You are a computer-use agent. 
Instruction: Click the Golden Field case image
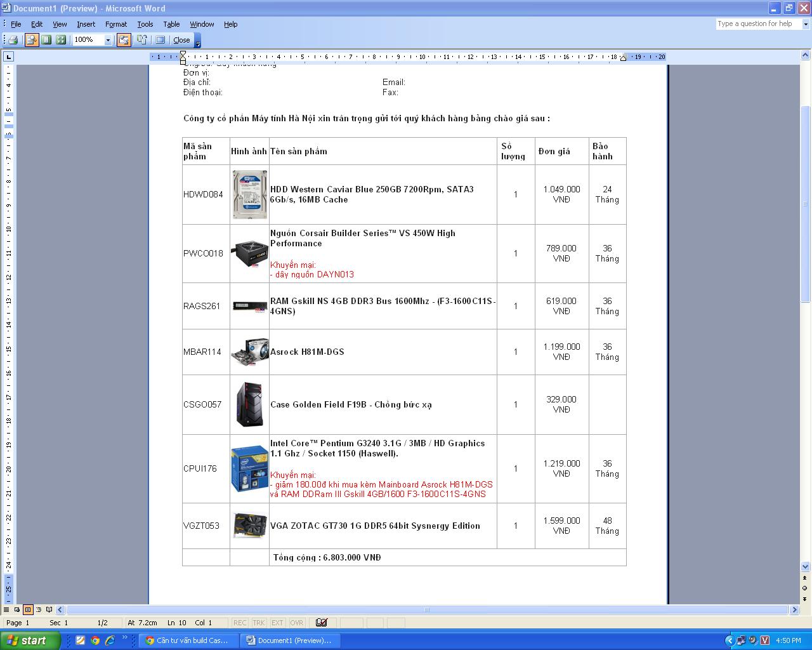pos(249,404)
